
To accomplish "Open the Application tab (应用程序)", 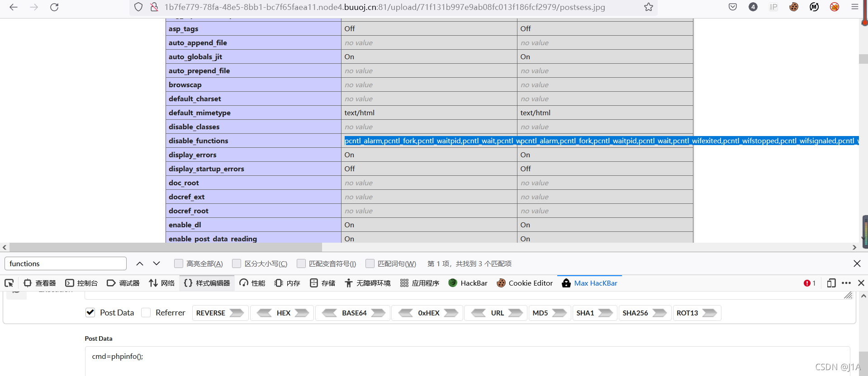I will pyautogui.click(x=420, y=283).
